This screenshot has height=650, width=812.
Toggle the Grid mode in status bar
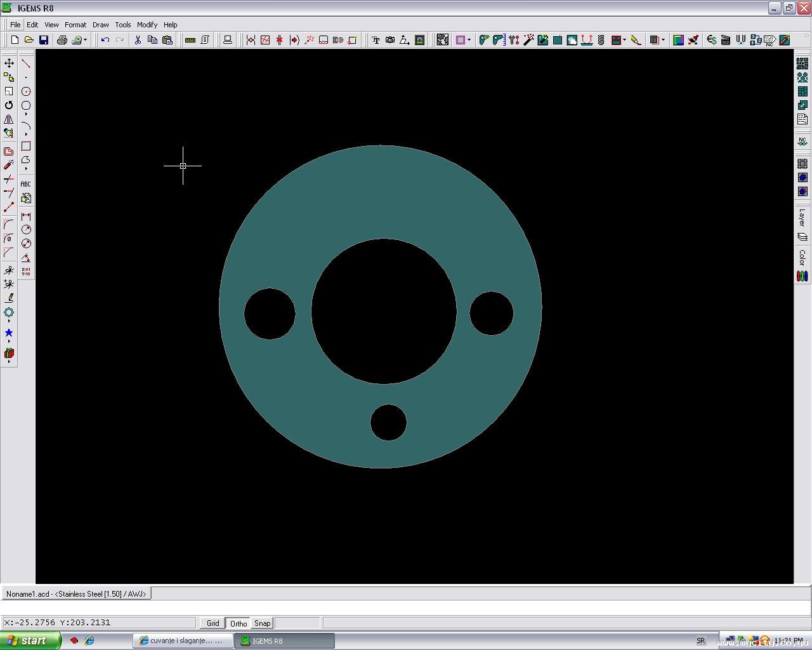[x=213, y=623]
